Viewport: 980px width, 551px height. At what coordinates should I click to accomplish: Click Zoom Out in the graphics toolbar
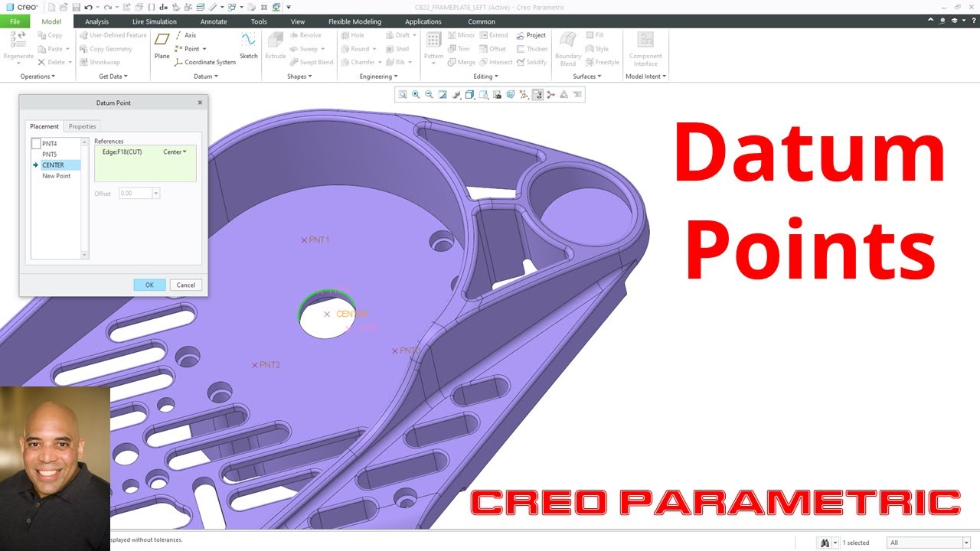pos(429,95)
